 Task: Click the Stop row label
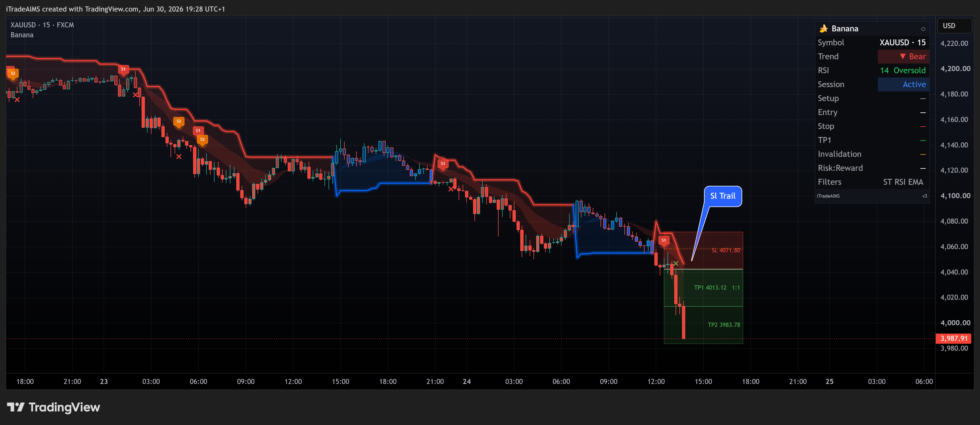826,126
